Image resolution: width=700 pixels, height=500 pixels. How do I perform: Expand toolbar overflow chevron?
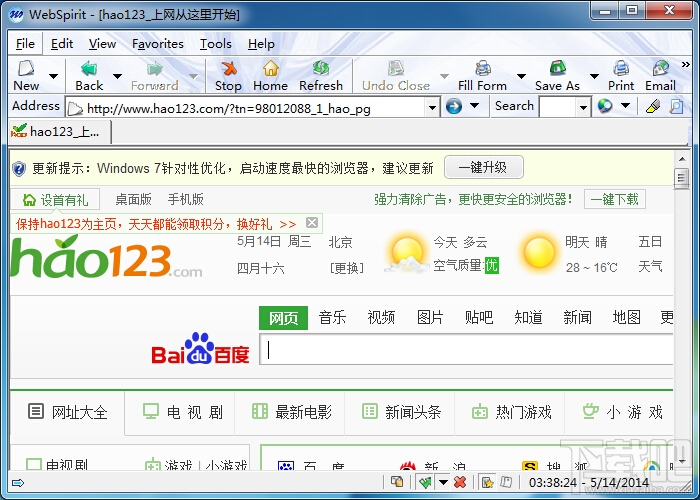tap(685, 65)
